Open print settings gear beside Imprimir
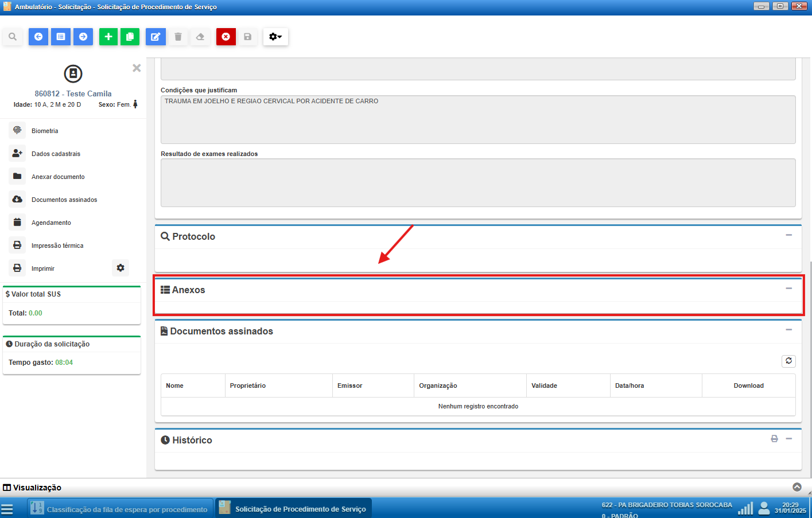Image resolution: width=812 pixels, height=518 pixels. point(121,268)
